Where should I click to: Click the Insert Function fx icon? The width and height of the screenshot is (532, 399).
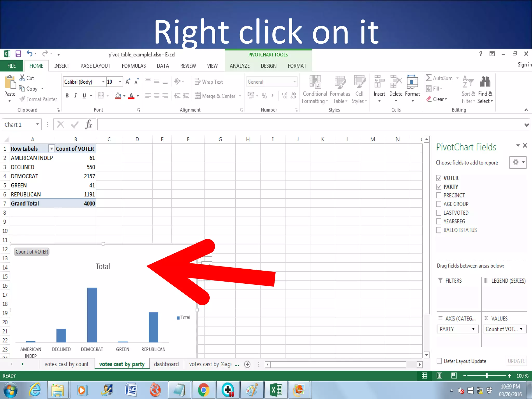pos(88,125)
